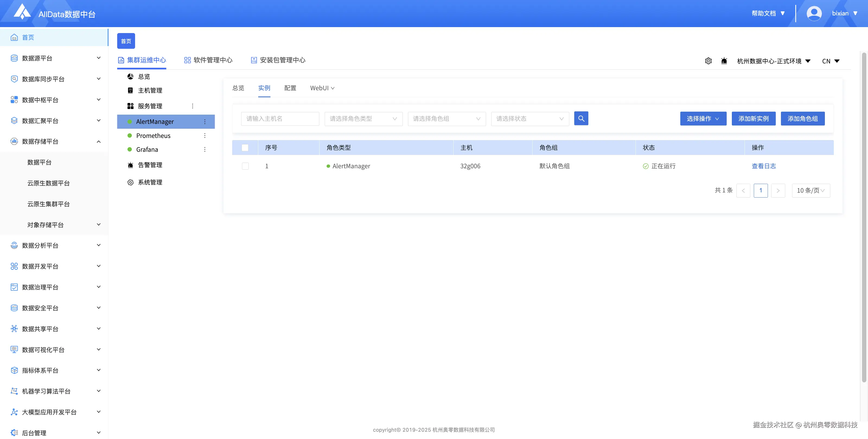Select the 服务管理 service management icon
Viewport: 868px width, 439px height.
pos(131,106)
